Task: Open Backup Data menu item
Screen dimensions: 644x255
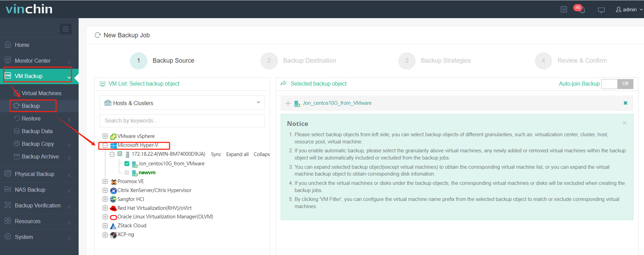Action: [x=37, y=131]
